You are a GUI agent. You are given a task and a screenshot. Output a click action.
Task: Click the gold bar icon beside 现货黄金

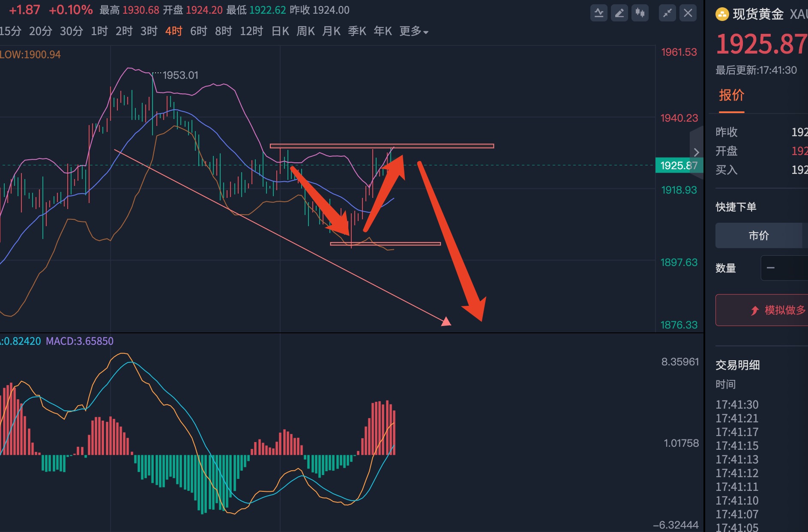pos(722,15)
